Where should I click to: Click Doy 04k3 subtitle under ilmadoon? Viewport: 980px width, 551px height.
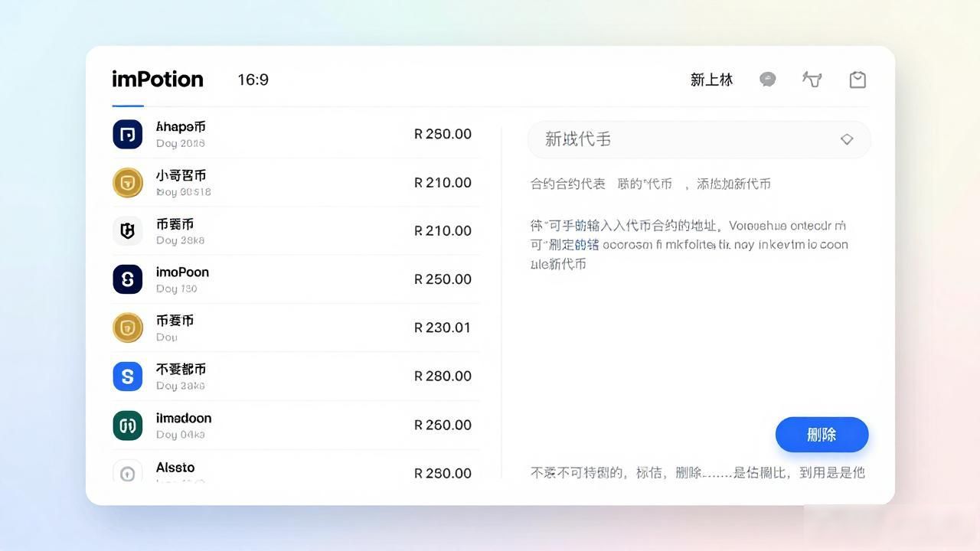tap(180, 435)
